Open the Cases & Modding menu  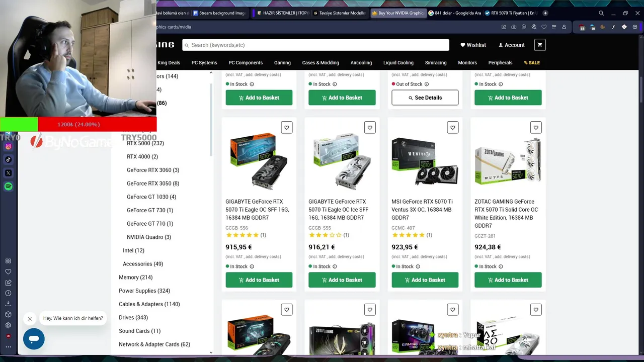pos(320,63)
